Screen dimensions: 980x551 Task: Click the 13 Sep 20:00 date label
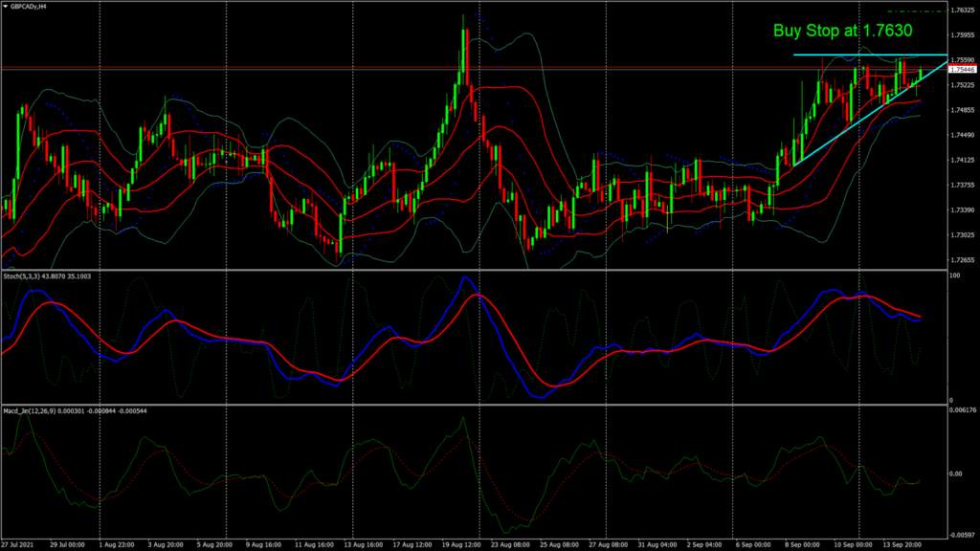[902, 544]
